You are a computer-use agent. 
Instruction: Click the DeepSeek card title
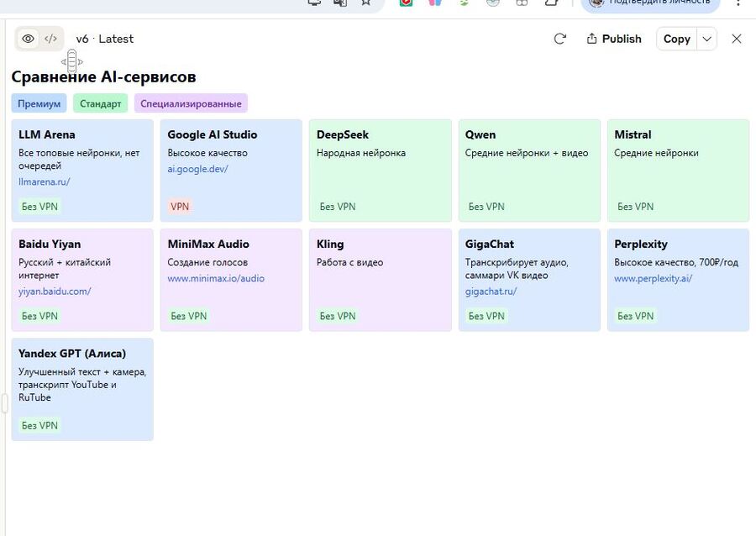[x=343, y=134]
